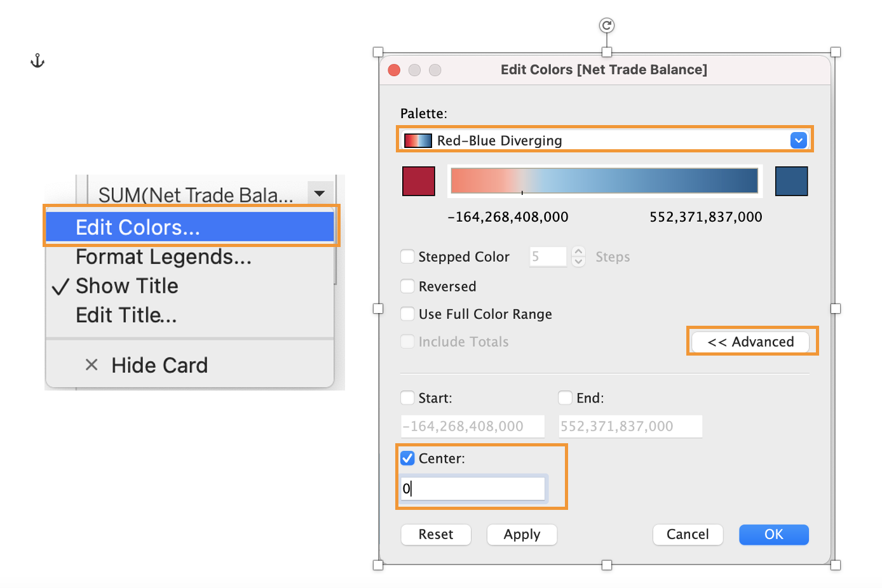Click into the Center value input field
The image size is (882, 588).
click(473, 488)
